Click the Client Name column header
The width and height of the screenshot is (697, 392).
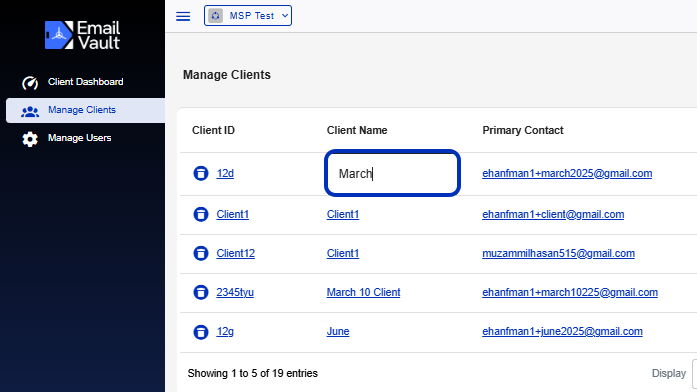pos(357,130)
